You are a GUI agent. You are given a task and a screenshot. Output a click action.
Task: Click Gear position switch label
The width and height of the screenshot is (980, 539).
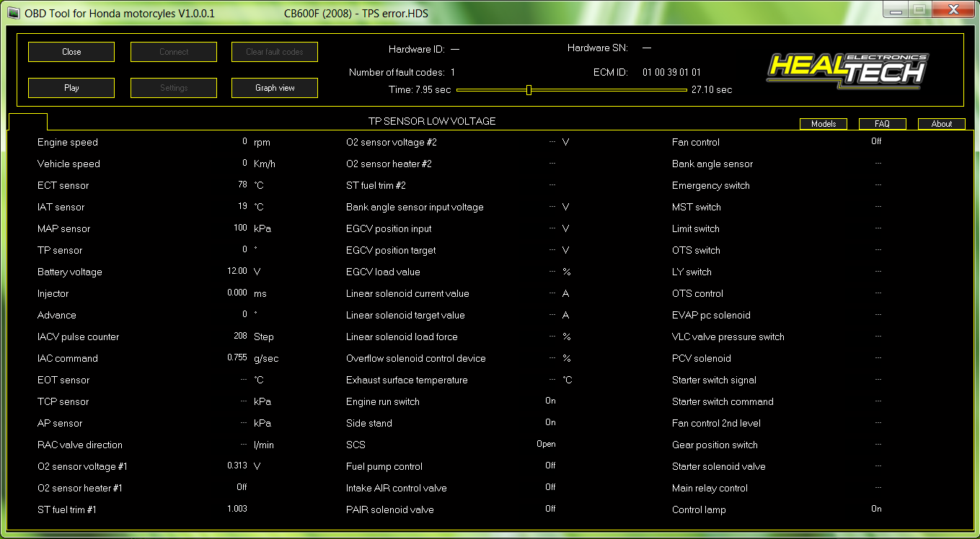tap(715, 445)
